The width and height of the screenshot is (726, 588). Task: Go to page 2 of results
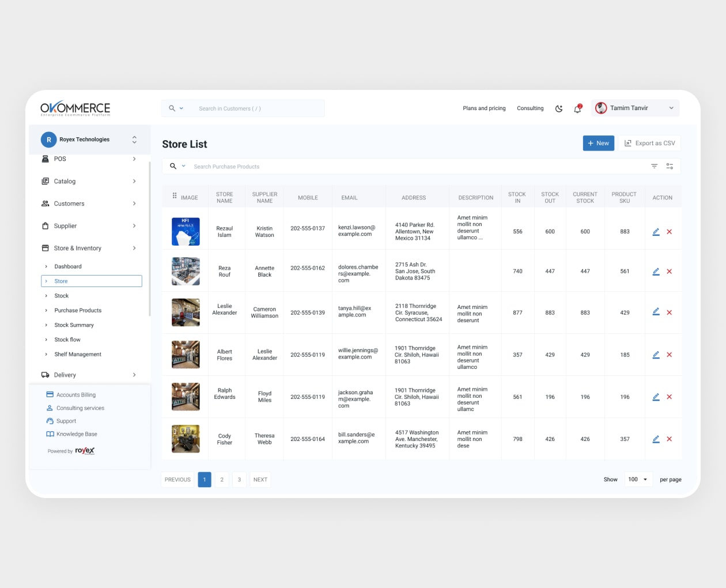point(222,480)
